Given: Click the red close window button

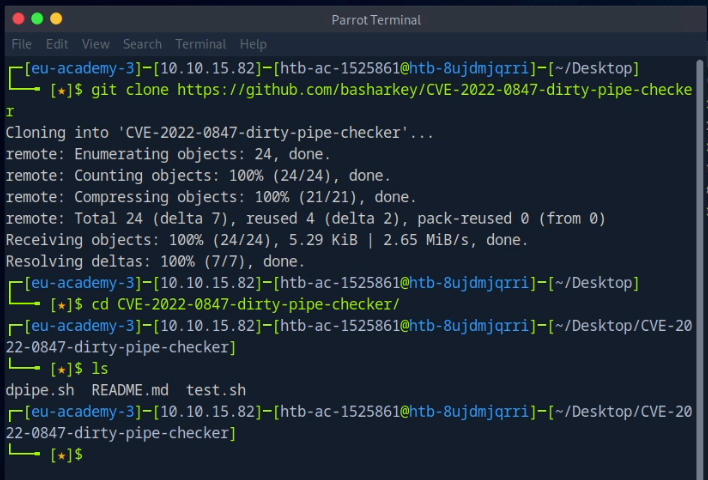Looking at the screenshot, I should (18, 19).
